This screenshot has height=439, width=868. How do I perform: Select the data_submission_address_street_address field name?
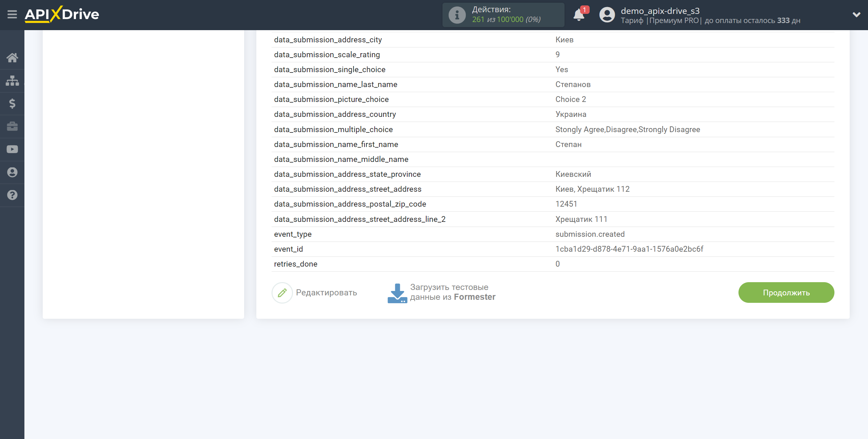pyautogui.click(x=348, y=189)
